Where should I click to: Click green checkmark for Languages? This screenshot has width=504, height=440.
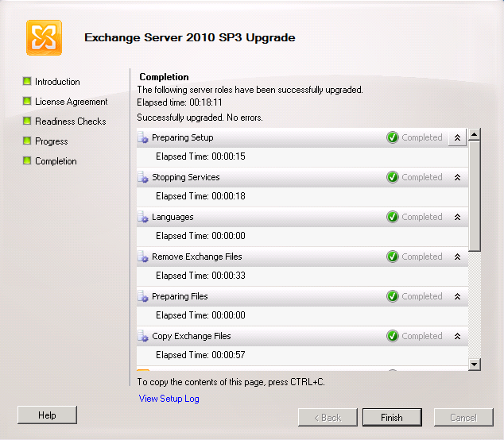coord(393,217)
